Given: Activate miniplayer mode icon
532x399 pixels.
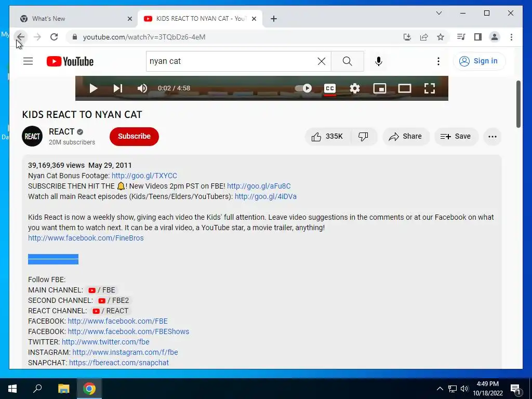Looking at the screenshot, I should 380,88.
